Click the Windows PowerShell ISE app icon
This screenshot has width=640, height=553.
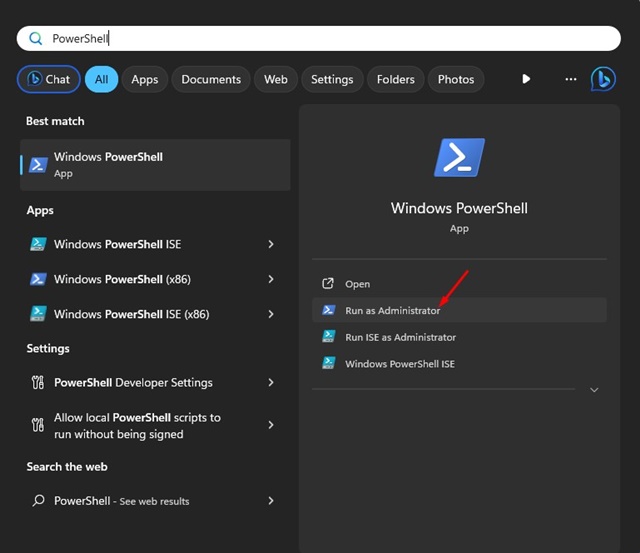coord(38,244)
